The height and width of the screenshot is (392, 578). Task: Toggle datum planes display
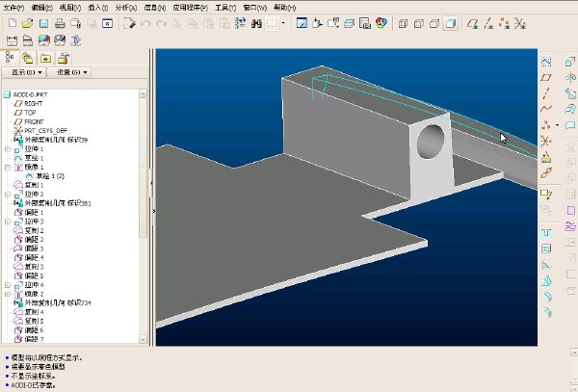[473, 24]
